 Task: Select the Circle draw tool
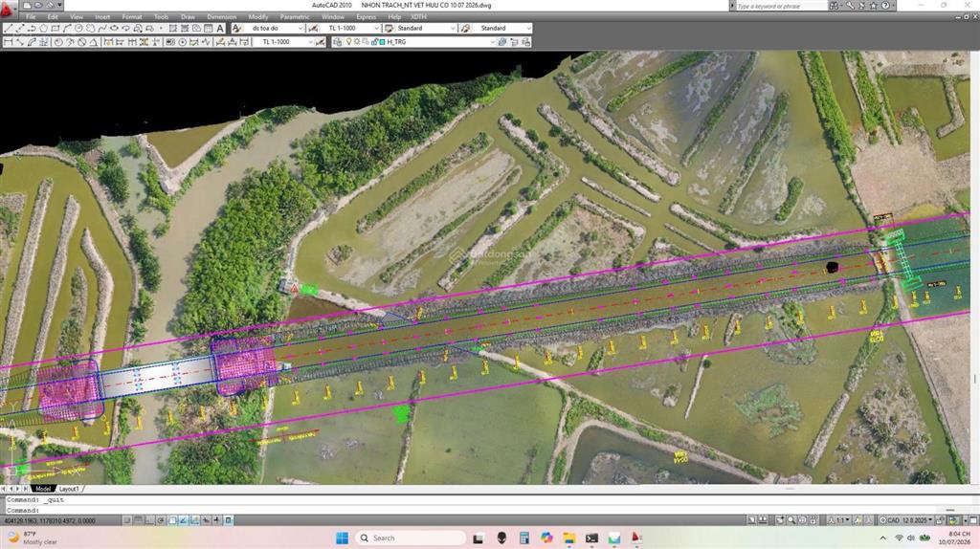click(78, 28)
